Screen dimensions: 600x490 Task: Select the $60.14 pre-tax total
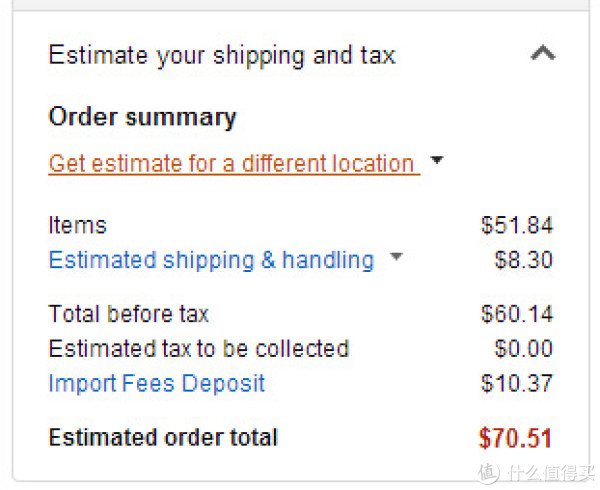click(517, 314)
